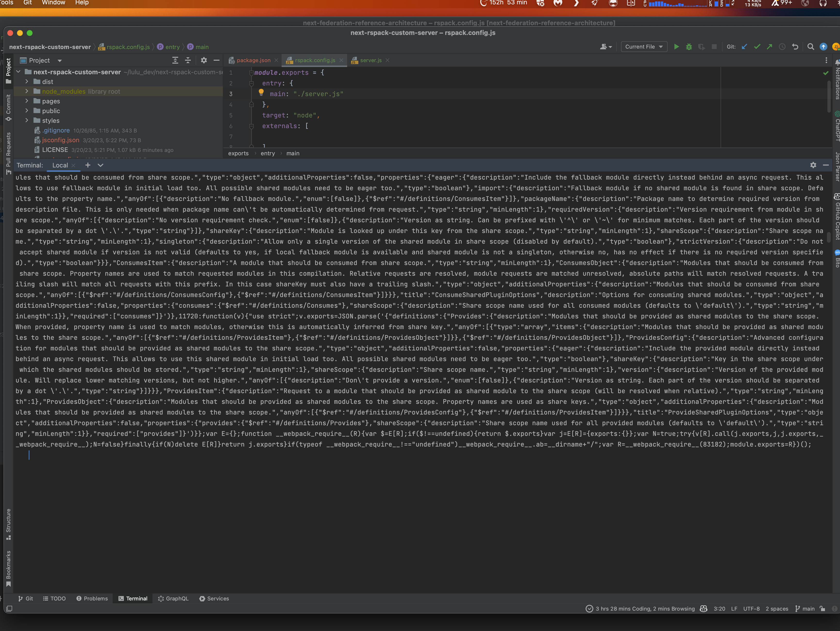The height and width of the screenshot is (631, 840).
Task: Change line separator from LF
Action: (734, 609)
